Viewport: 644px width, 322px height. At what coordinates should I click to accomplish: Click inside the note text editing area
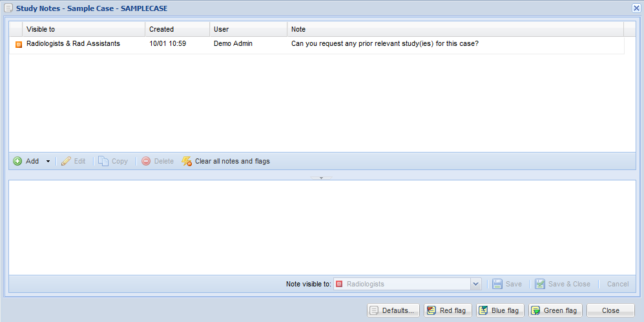tap(322, 228)
